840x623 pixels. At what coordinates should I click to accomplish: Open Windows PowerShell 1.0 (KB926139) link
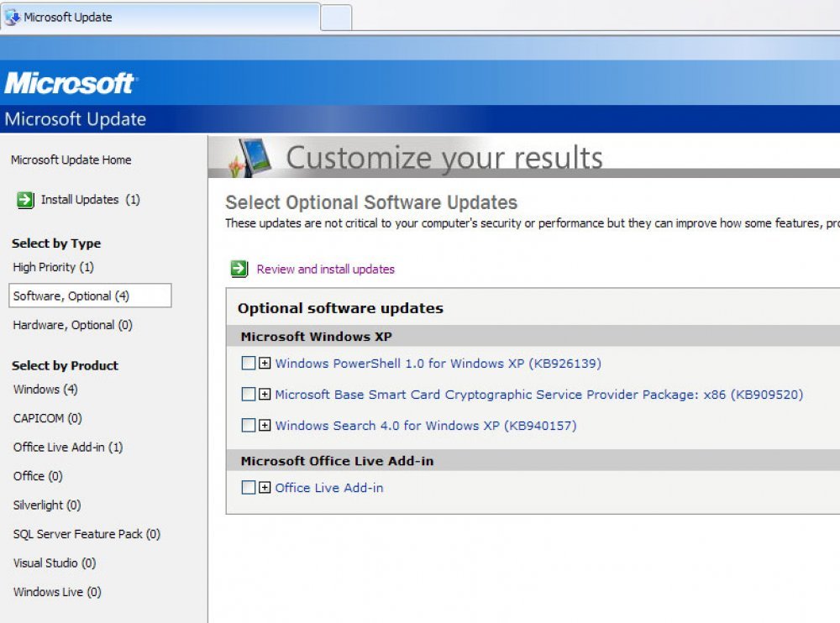[438, 364]
